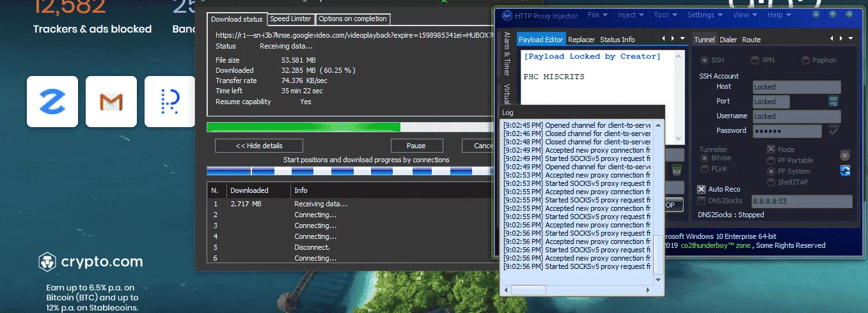The height and width of the screenshot is (313, 868).
Task: Open the blue Z shortcut tile
Action: (52, 102)
